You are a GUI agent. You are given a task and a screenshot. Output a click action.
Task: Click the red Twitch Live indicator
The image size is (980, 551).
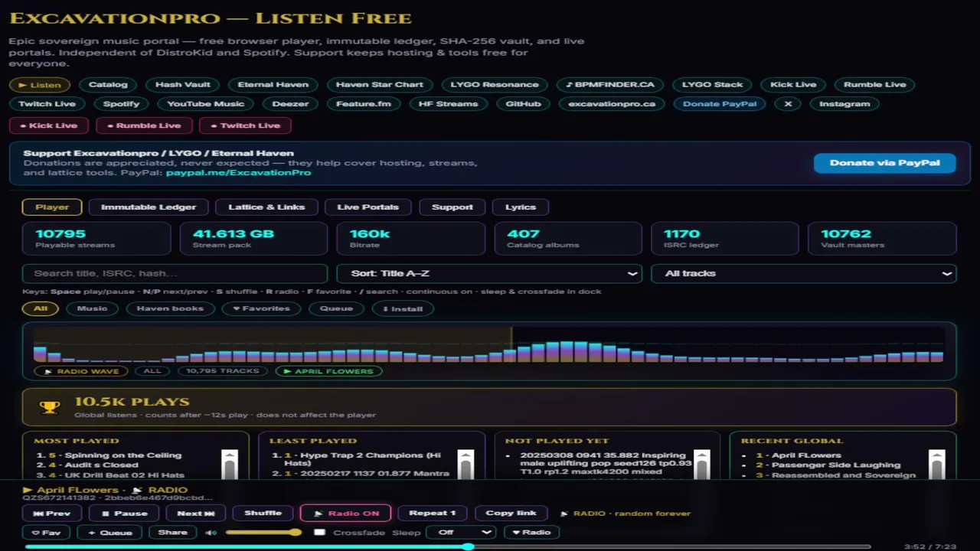coord(245,126)
